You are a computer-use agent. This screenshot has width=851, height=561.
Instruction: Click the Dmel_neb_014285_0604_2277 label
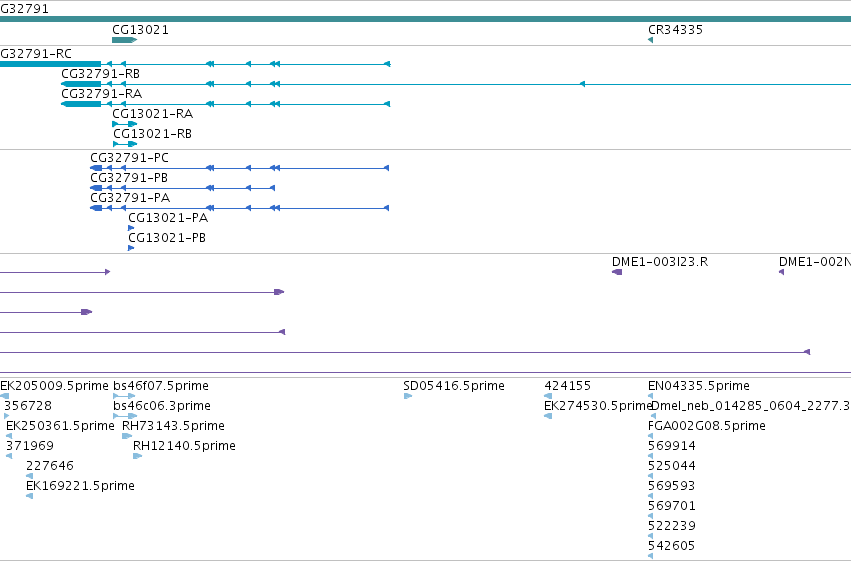(751, 406)
